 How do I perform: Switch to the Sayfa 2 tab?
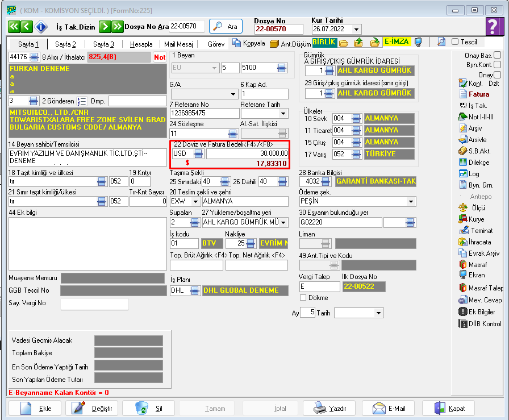pyautogui.click(x=65, y=44)
